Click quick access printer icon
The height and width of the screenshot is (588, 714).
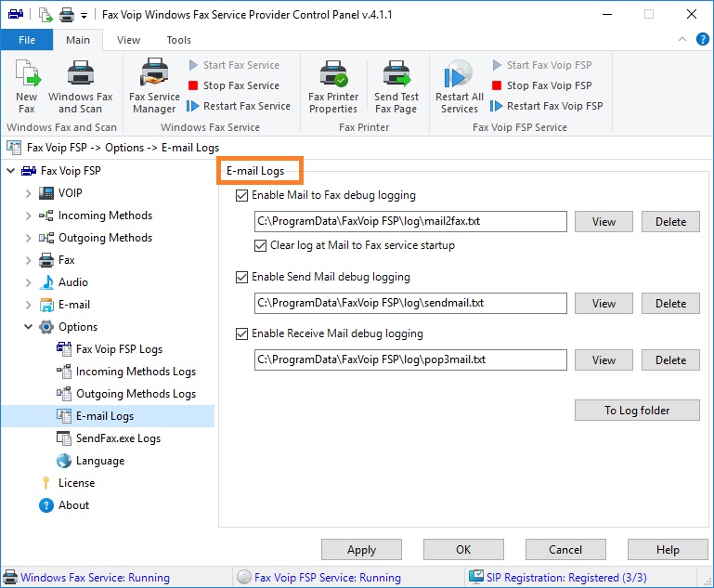click(67, 15)
